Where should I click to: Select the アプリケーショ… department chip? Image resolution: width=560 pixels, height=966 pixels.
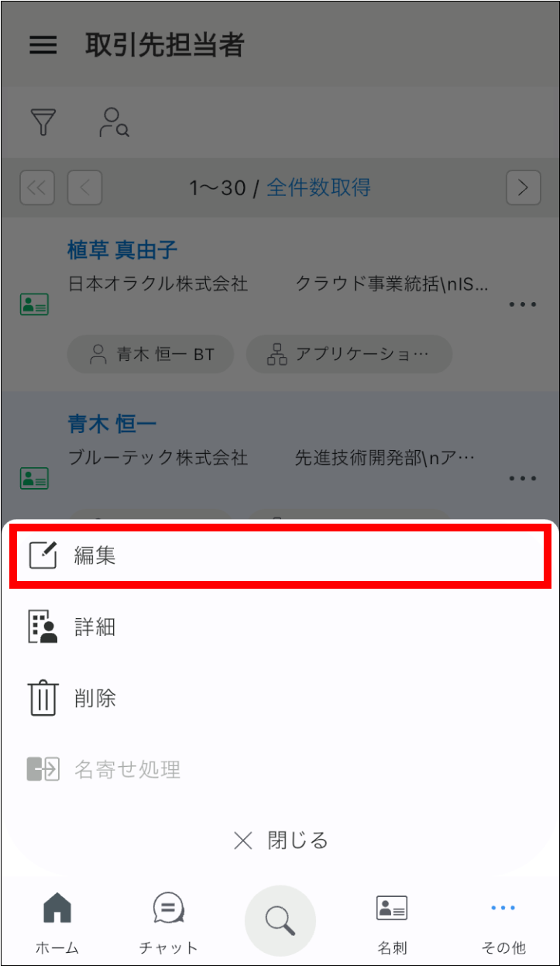pos(349,355)
